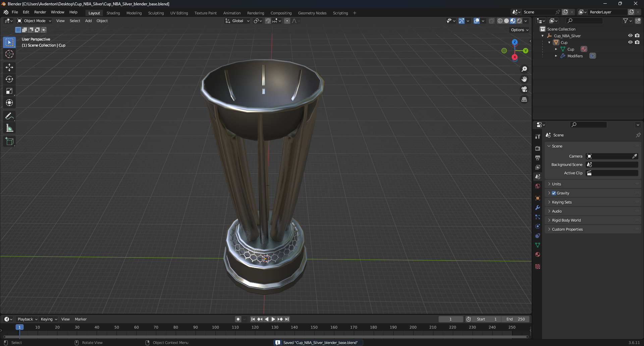Disable Cup object in renders
This screenshot has width=644, height=346.
(x=637, y=42)
